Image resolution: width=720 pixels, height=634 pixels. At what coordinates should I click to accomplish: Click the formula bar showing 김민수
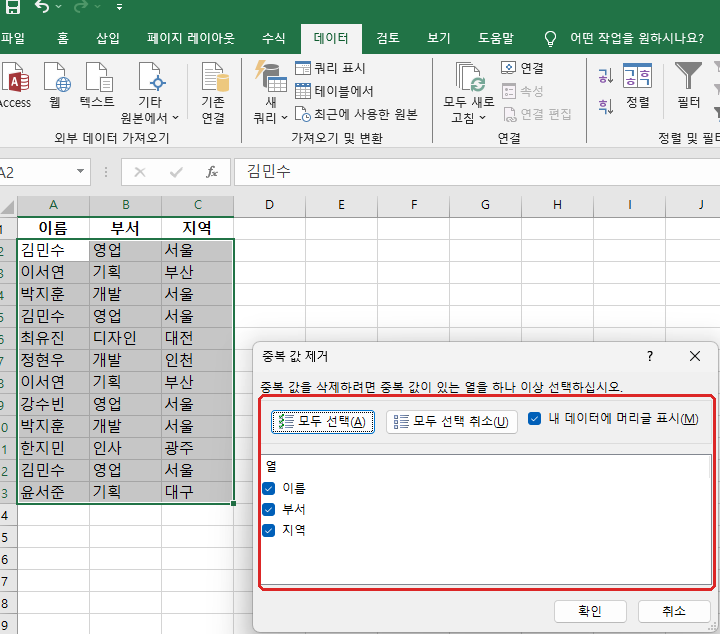click(477, 172)
